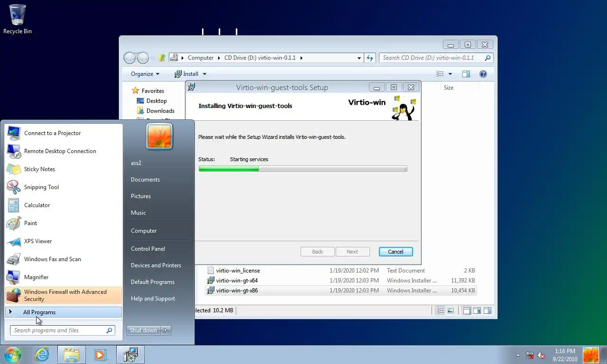This screenshot has width=607, height=364.
Task: Launch Windows Fax and Scan
Action: pos(64,259)
